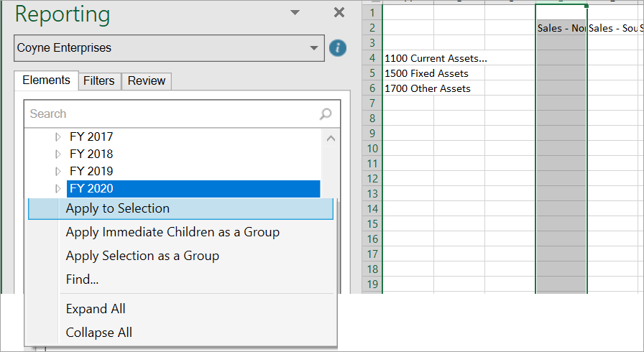The image size is (644, 352).
Task: Select Expand All menu entry
Action: click(180, 308)
